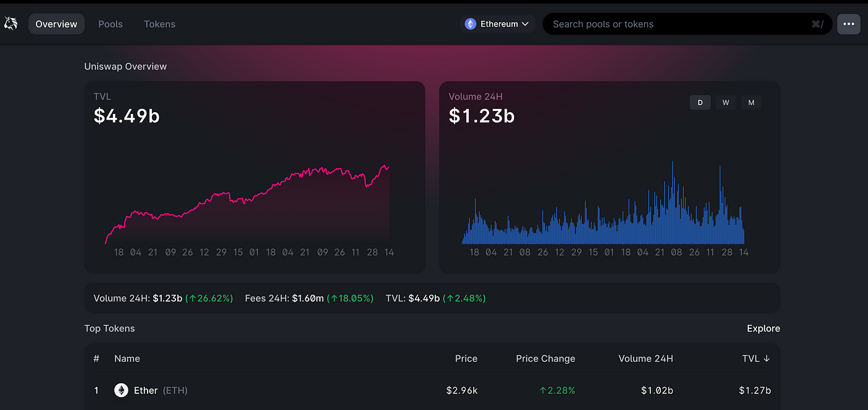Open the three-dot more options menu
Image resolution: width=868 pixels, height=410 pixels.
(849, 24)
